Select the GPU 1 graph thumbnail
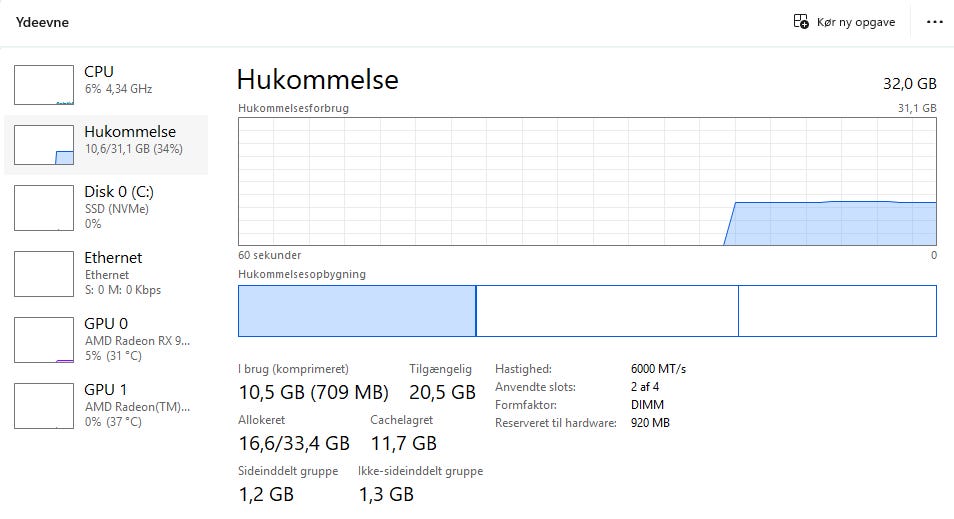954x519 pixels. click(x=44, y=405)
